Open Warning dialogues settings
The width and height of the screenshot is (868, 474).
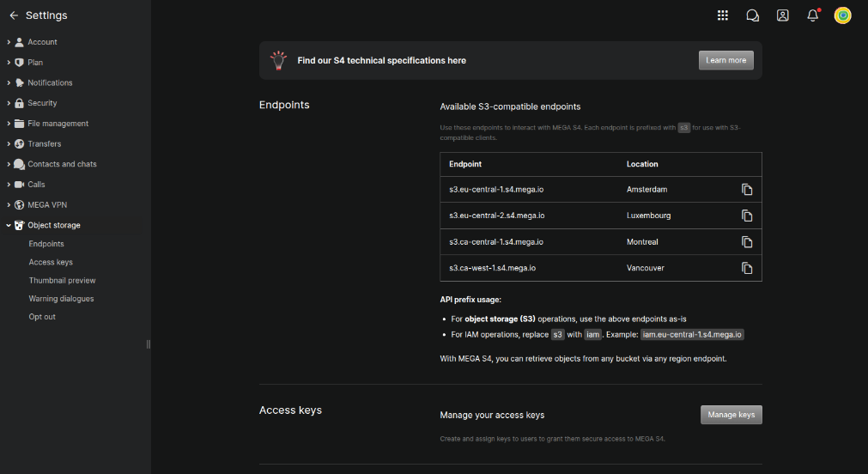[x=62, y=299]
